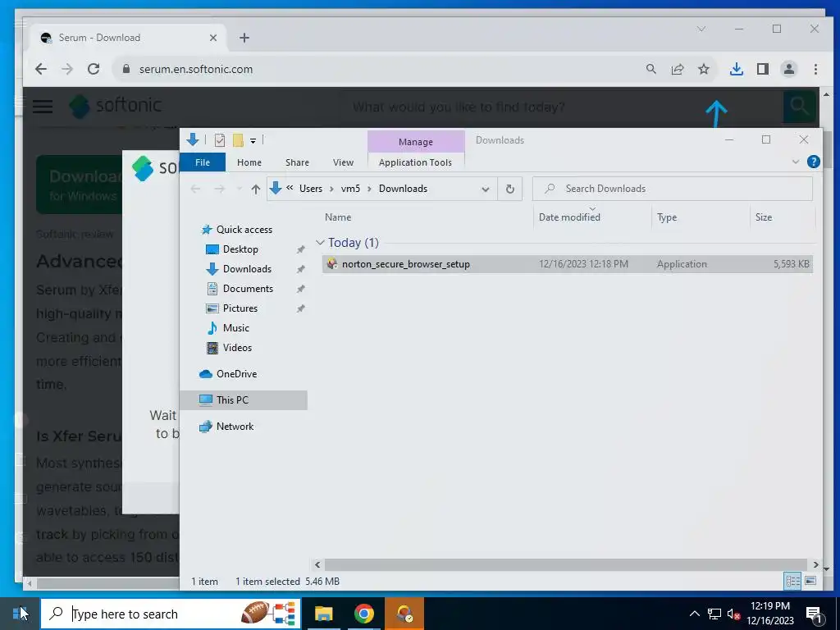840x630 pixels.
Task: Open Videos in navigation pane
Action: 237,348
